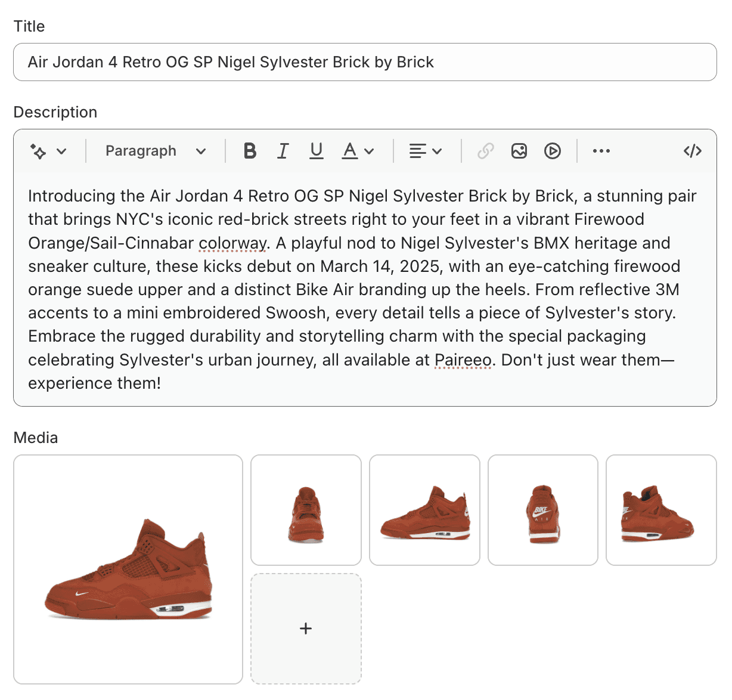The width and height of the screenshot is (732, 700).
Task: Select the rear three-quarter shoe thumbnail
Action: pyautogui.click(x=661, y=510)
